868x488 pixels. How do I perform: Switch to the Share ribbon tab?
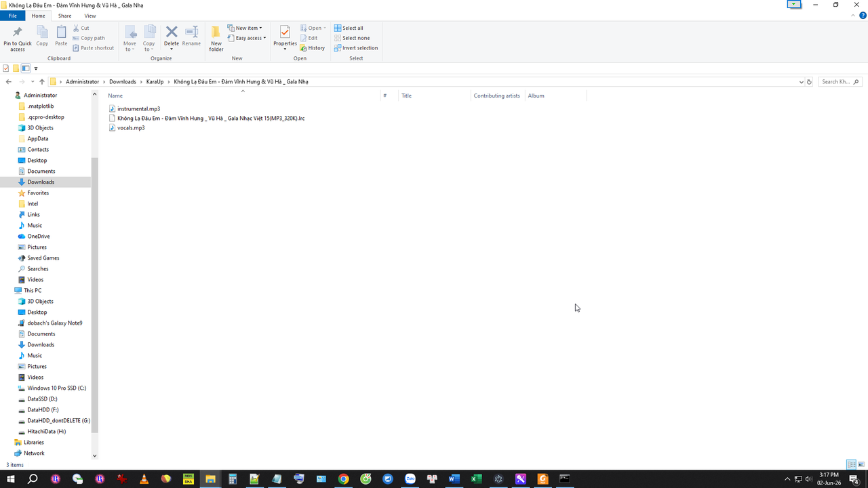pos(64,16)
